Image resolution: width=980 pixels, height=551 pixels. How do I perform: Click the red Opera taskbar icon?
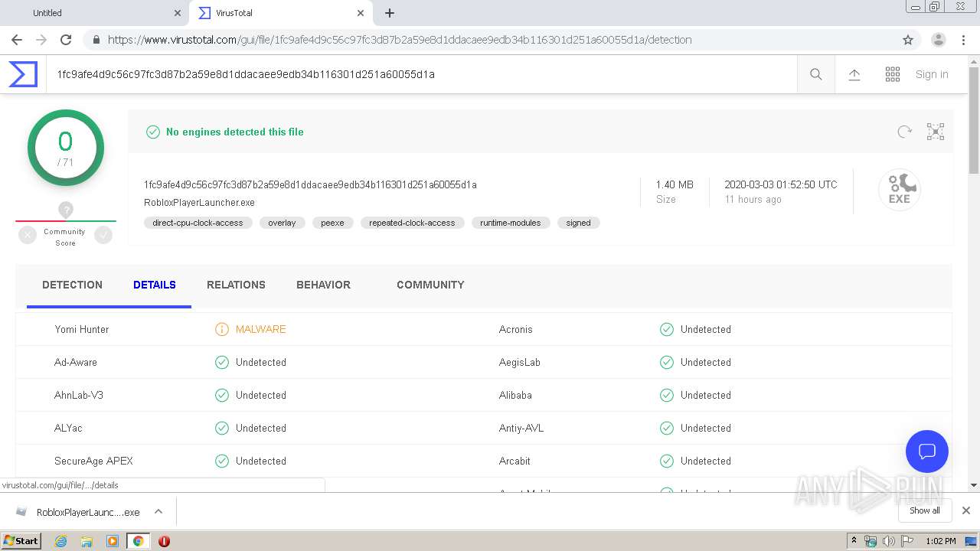point(164,541)
